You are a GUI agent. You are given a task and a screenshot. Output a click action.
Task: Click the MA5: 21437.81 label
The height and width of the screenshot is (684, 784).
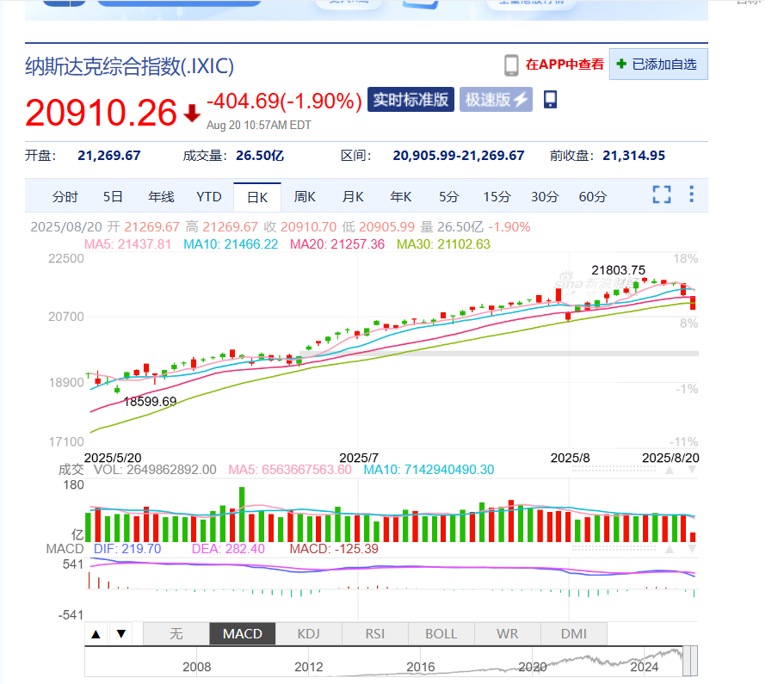coord(127,244)
